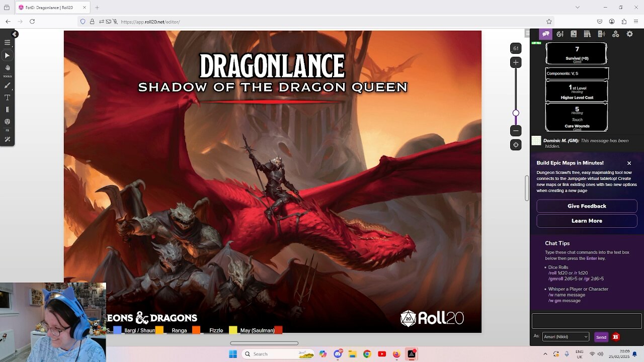Click Ilargi / Shaun's orange color swatch
This screenshot has height=362, width=644.
[x=159, y=330]
